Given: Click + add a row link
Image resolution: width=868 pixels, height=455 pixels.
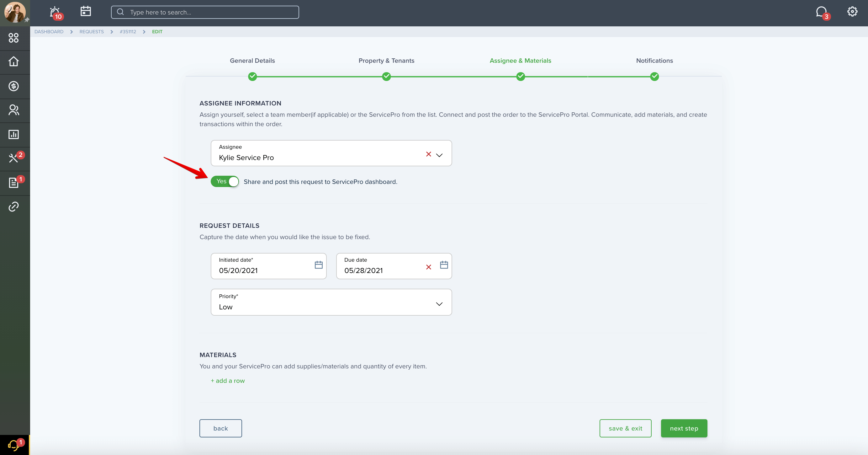Looking at the screenshot, I should [227, 380].
